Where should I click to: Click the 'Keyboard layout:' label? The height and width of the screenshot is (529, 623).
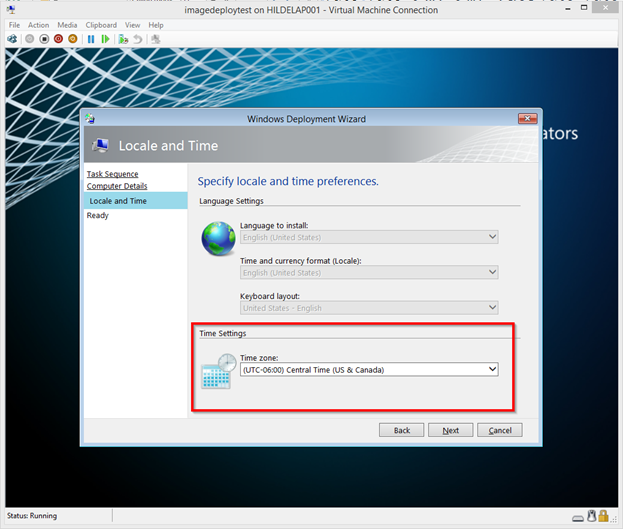(x=270, y=296)
